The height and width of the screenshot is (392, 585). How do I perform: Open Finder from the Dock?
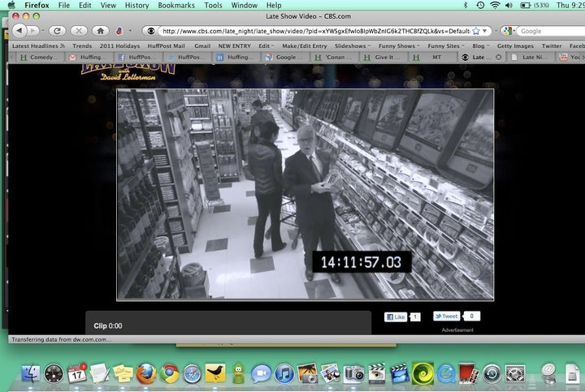30,373
